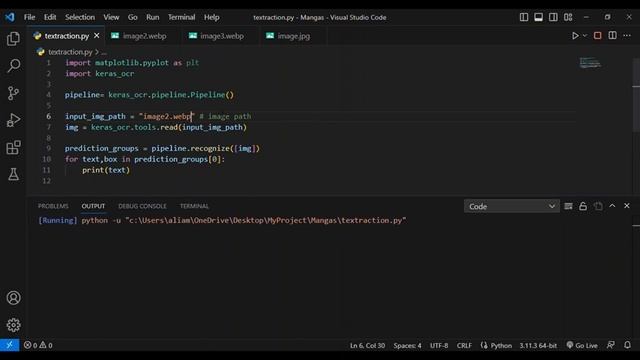Image resolution: width=640 pixels, height=360 pixels.
Task: Click the code minimap
Action: pyautogui.click(x=590, y=63)
